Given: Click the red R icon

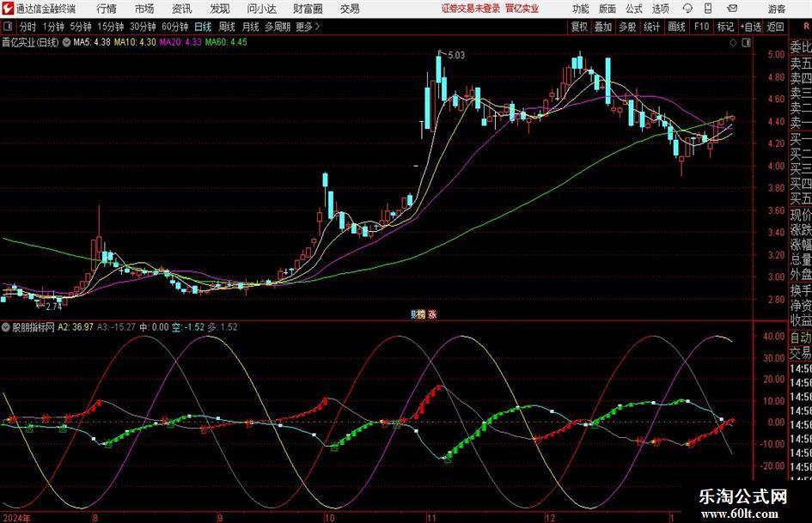Looking at the screenshot, I should pyautogui.click(x=806, y=26).
